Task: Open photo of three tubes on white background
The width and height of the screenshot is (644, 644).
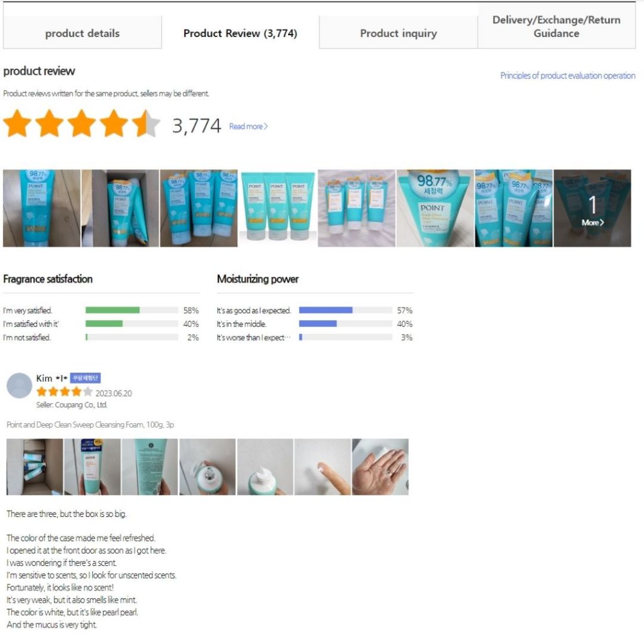Action: tap(277, 208)
